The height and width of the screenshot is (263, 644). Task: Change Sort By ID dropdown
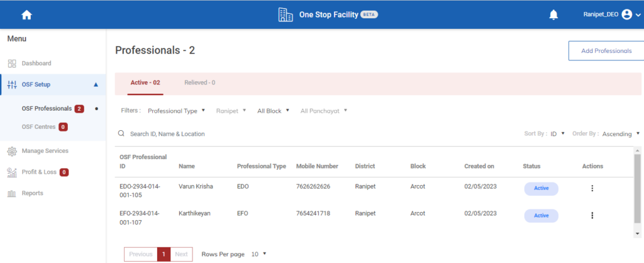(558, 133)
